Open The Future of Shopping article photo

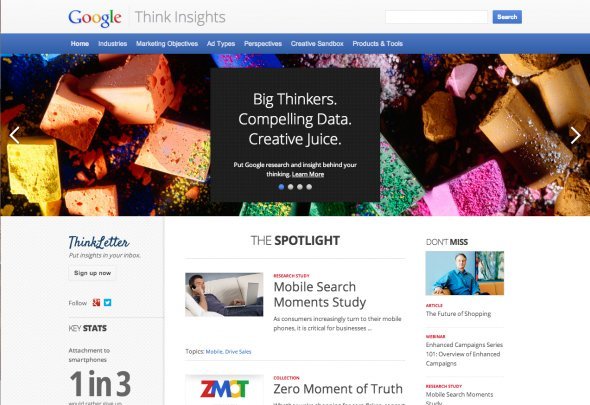[x=464, y=273]
